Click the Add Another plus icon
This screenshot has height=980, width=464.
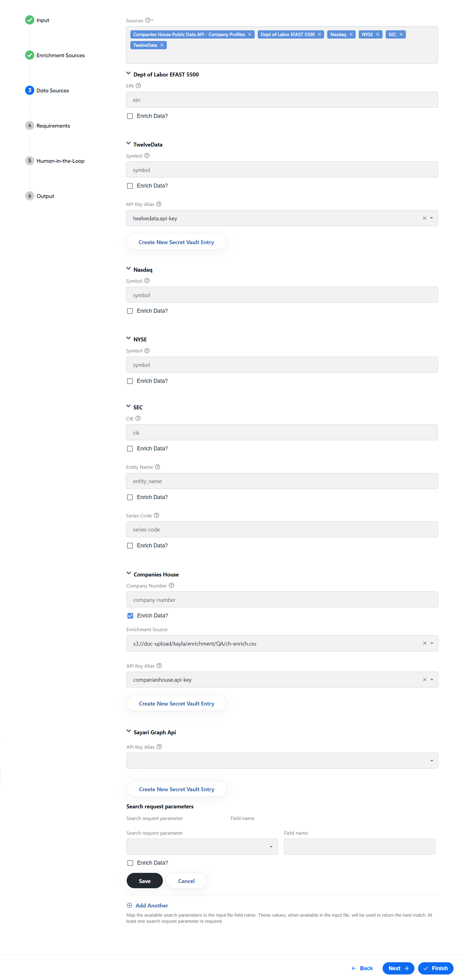coord(129,905)
